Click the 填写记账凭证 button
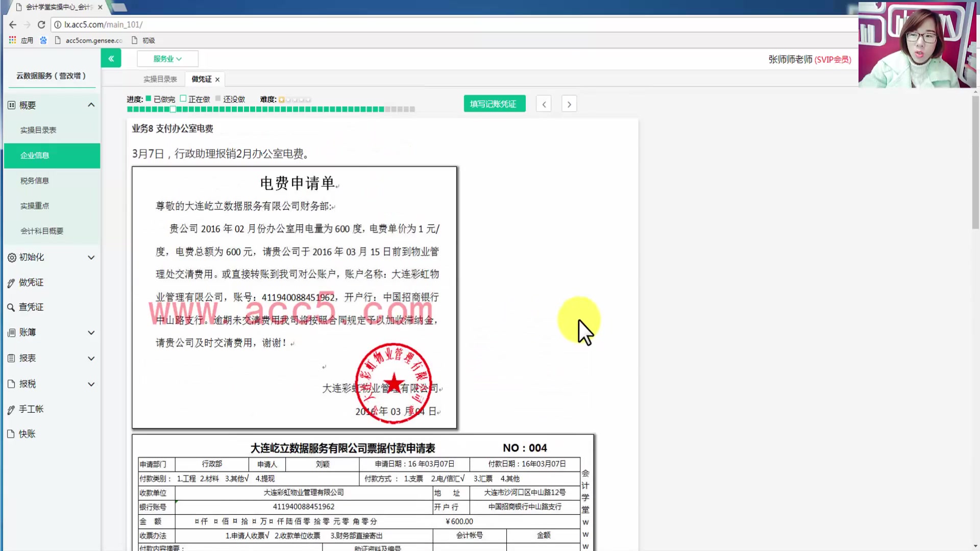 click(494, 104)
